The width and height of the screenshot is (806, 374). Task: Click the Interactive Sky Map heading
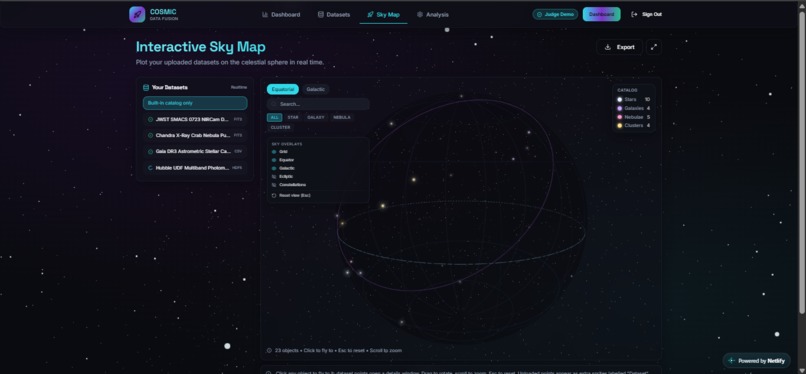coord(200,47)
